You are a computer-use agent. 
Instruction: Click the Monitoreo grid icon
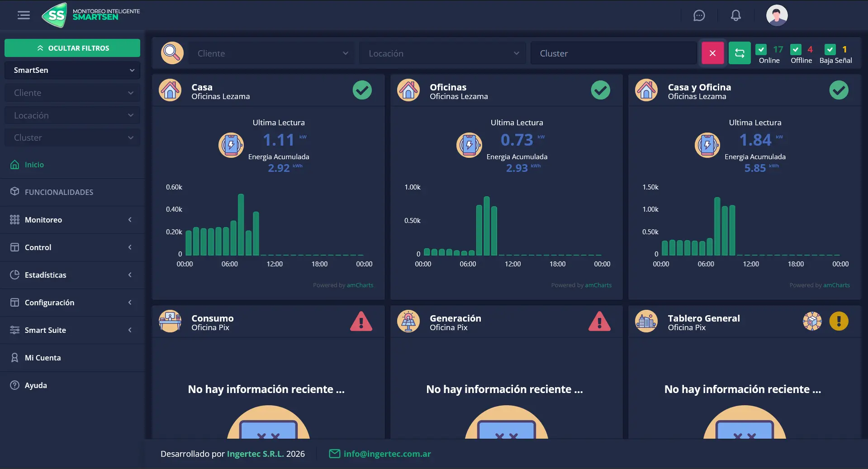click(14, 220)
